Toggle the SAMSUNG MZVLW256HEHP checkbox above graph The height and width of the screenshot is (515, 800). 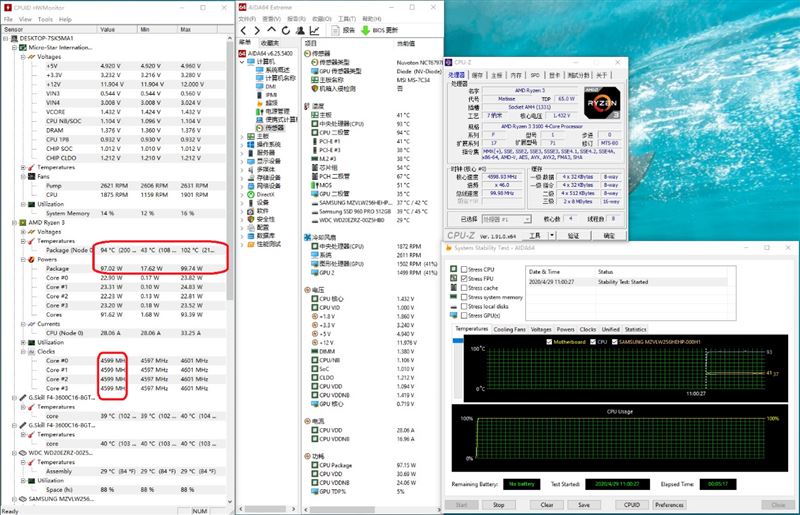tap(615, 342)
